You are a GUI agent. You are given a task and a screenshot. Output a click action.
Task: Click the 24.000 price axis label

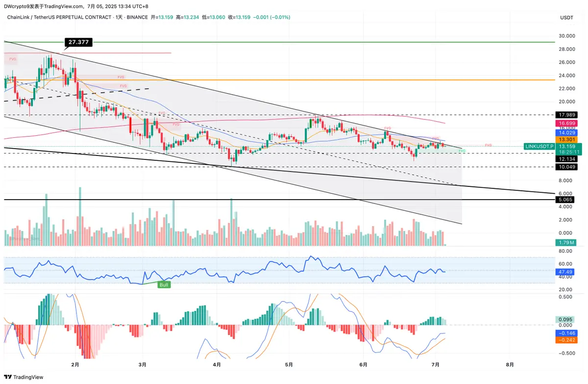(x=567, y=76)
